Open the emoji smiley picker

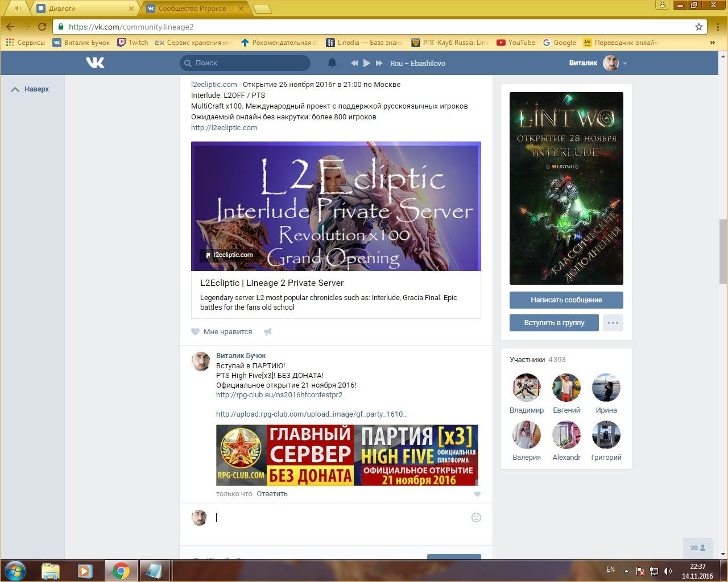click(x=477, y=517)
